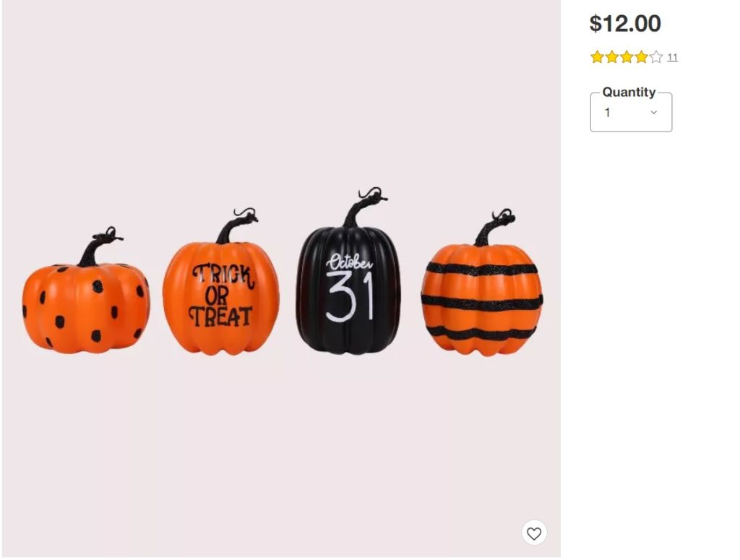Click the quantity value 1

coord(607,113)
